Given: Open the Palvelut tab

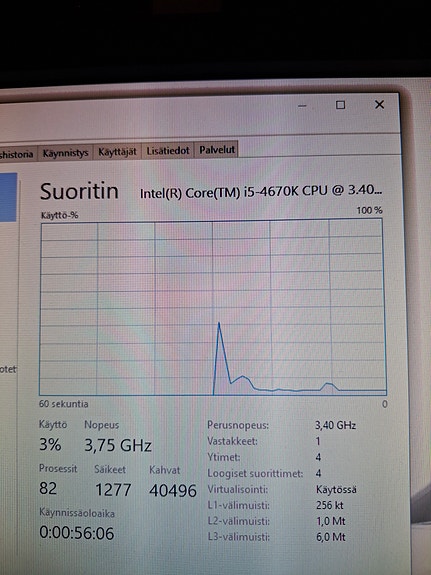Looking at the screenshot, I should 217,149.
